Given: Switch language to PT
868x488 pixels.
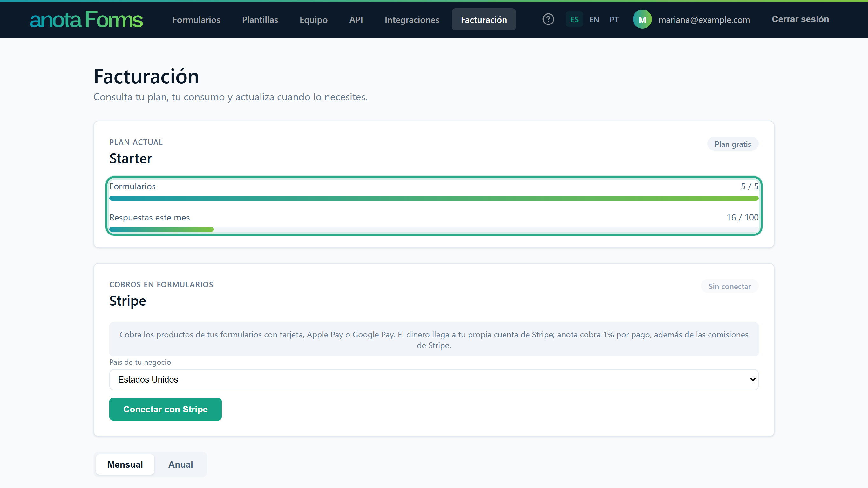Looking at the screenshot, I should 614,20.
